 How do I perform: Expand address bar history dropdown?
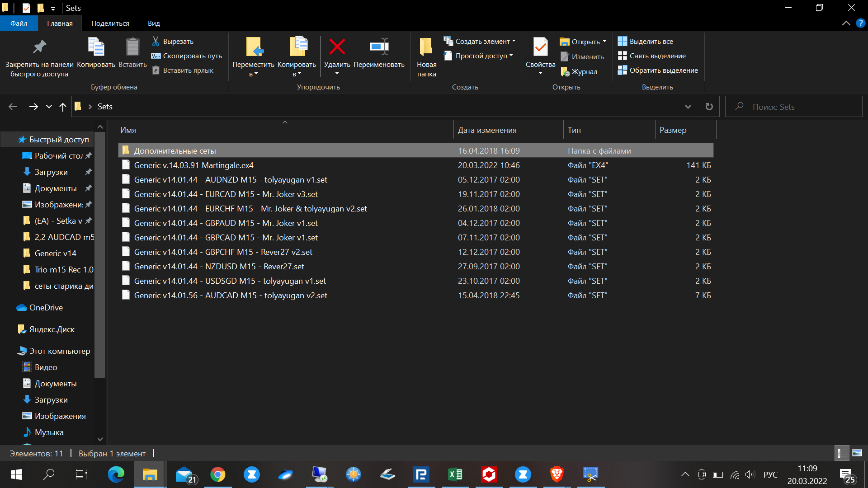(x=688, y=107)
